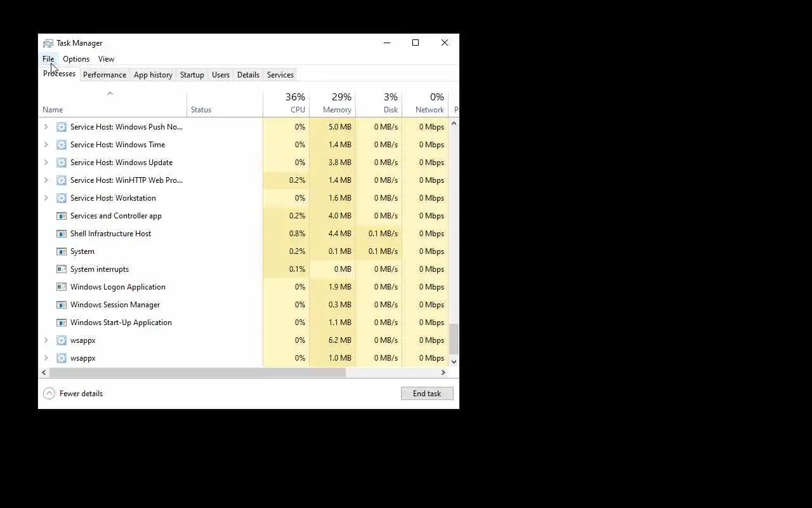This screenshot has width=812, height=508.
Task: Select the Windows Session Manager name
Action: (x=115, y=305)
